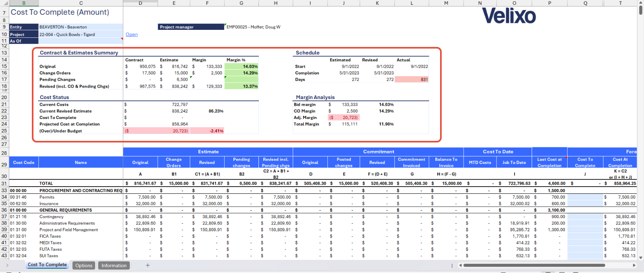Click the 'Commitment' group header
Image resolution: width=644 pixels, height=273 pixels.
(378, 152)
